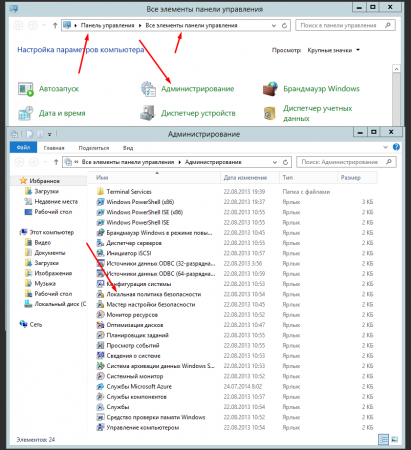Sort by the Дата изменения column header
The width and height of the screenshot is (411, 450).
[x=250, y=178]
